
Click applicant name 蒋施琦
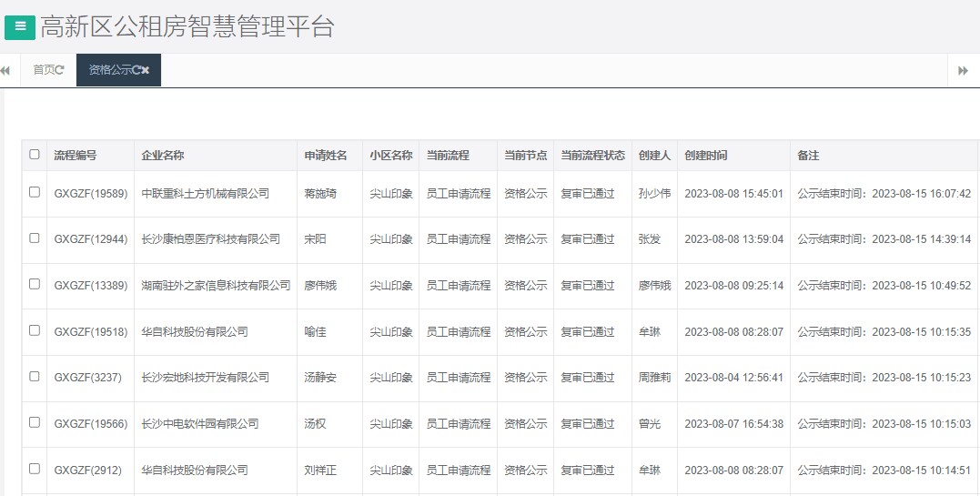(x=320, y=194)
